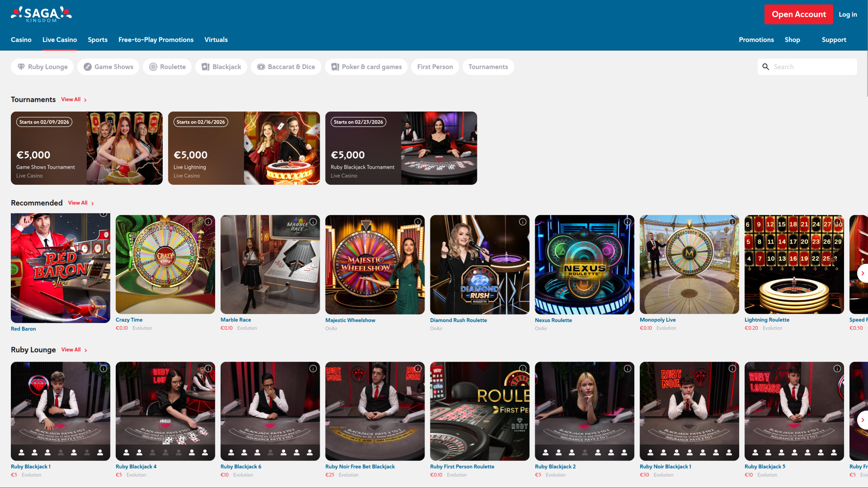Image resolution: width=868 pixels, height=488 pixels.
Task: Open the Ruby Lounge category filter
Action: point(42,66)
